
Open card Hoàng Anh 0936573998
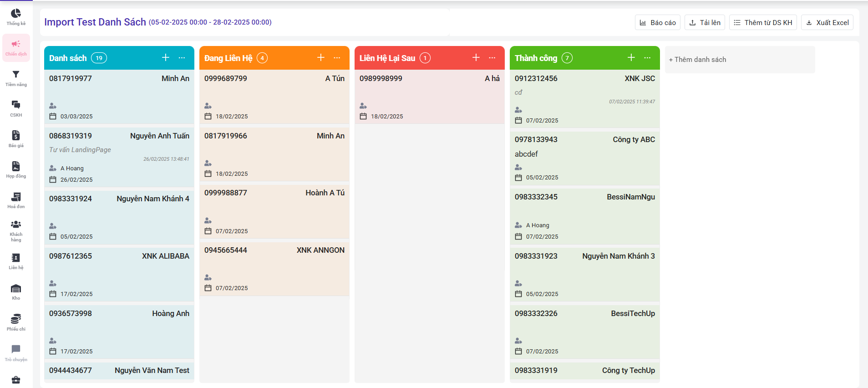119,332
